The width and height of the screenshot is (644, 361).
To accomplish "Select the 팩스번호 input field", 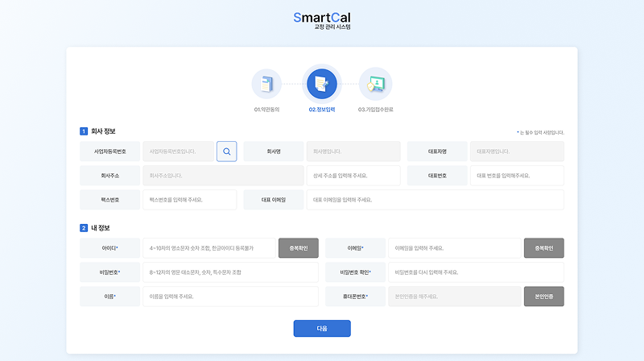I will pos(189,200).
